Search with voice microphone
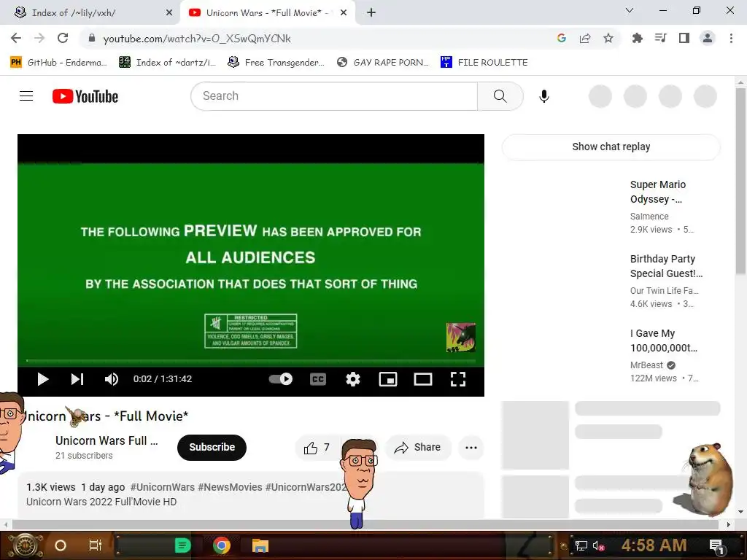The height and width of the screenshot is (560, 747). point(544,96)
